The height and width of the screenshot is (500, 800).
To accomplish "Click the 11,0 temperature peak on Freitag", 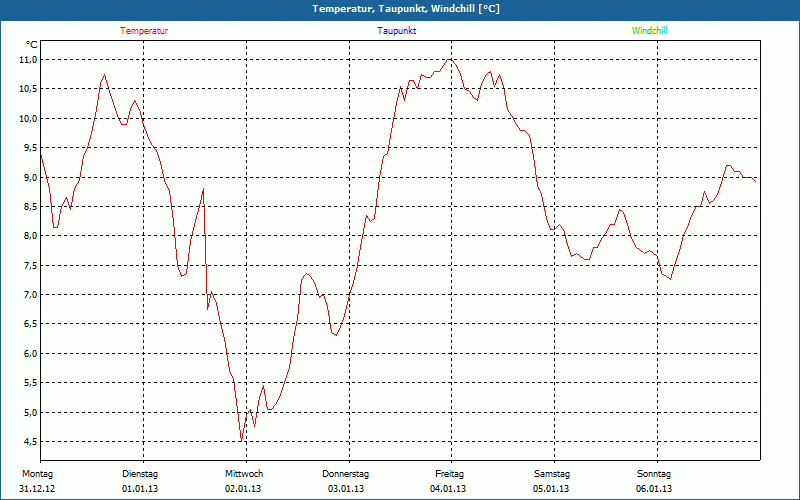I will point(449,60).
